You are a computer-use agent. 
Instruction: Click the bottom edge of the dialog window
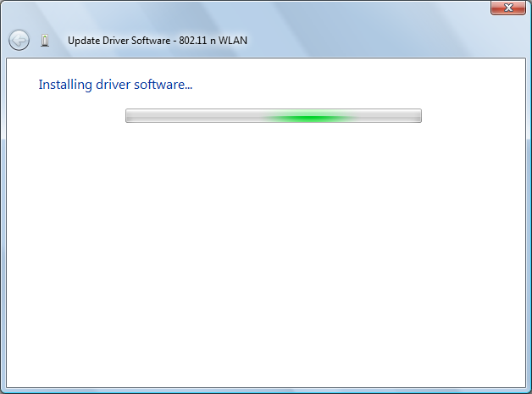(266, 391)
